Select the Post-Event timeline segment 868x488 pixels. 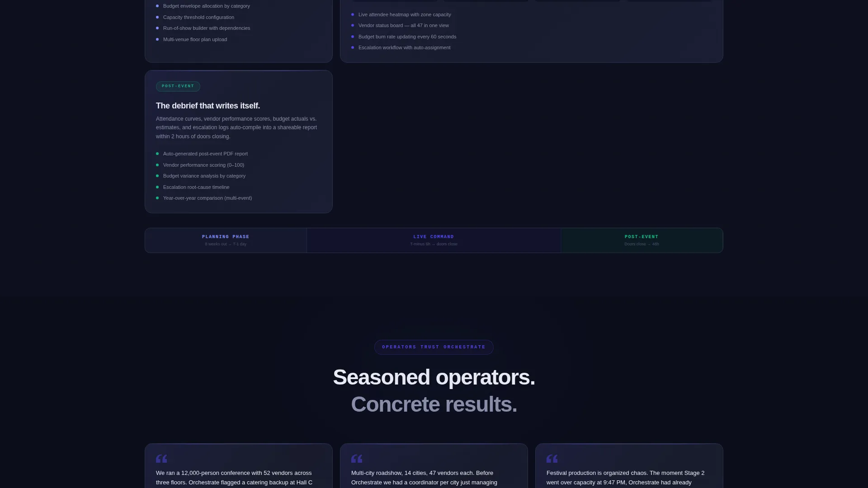642,240
